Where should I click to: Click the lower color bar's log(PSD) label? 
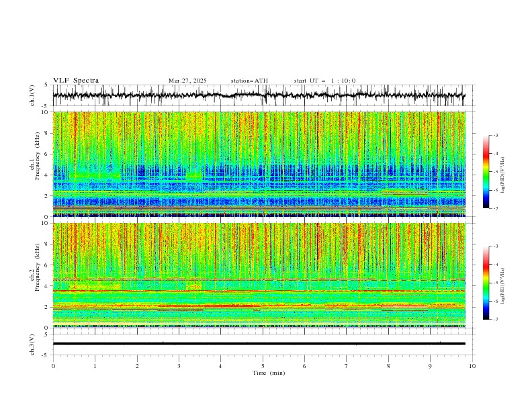pyautogui.click(x=502, y=286)
